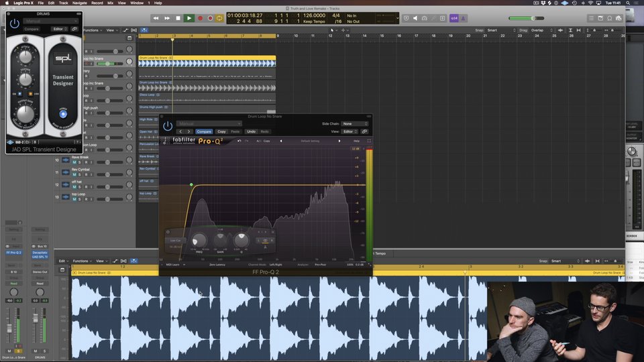Click the off hat track icon
The image size is (644, 362).
tap(65, 185)
